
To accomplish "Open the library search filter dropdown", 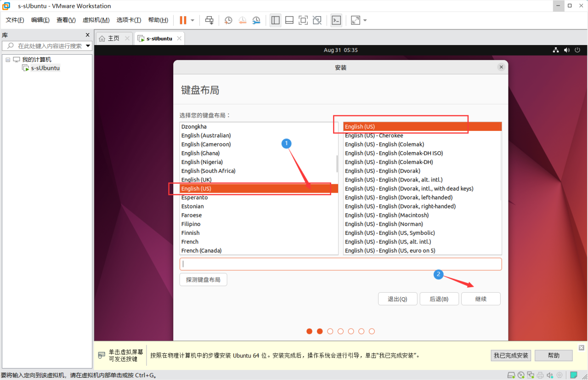I will (x=88, y=46).
